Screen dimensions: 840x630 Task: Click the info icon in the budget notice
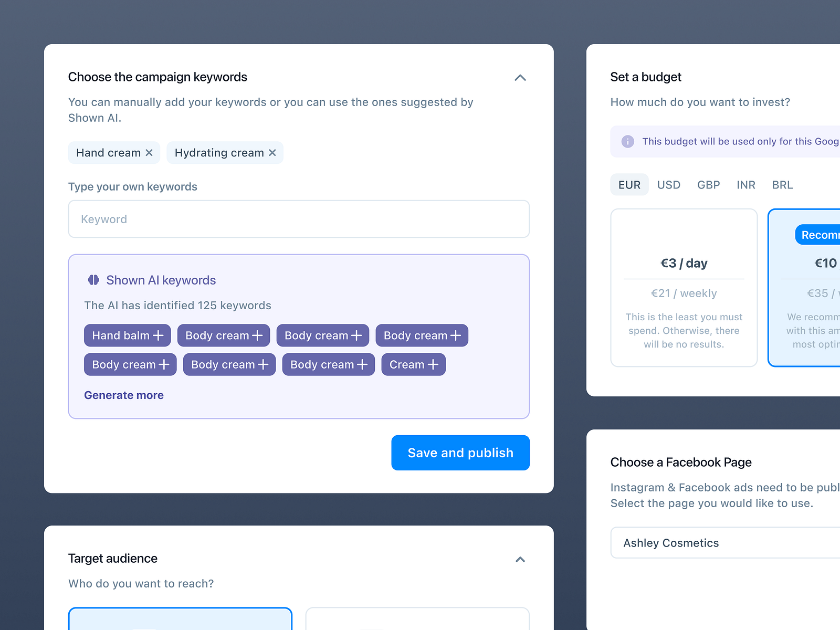pos(628,141)
